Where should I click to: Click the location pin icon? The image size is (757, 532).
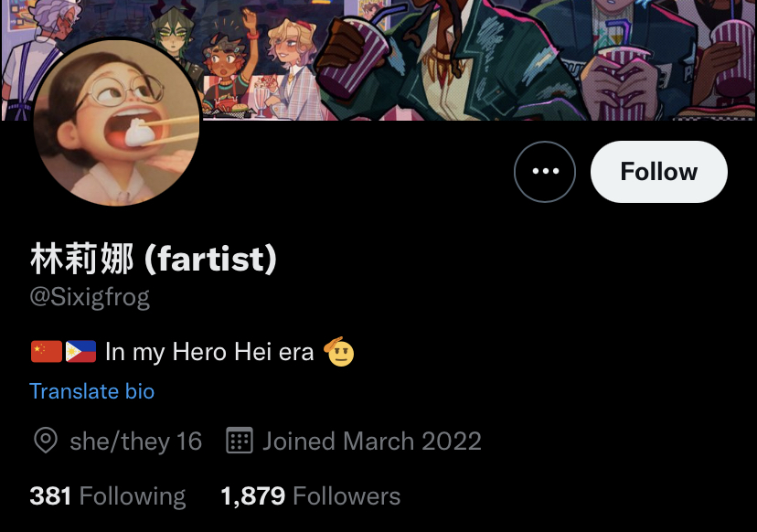pos(46,441)
